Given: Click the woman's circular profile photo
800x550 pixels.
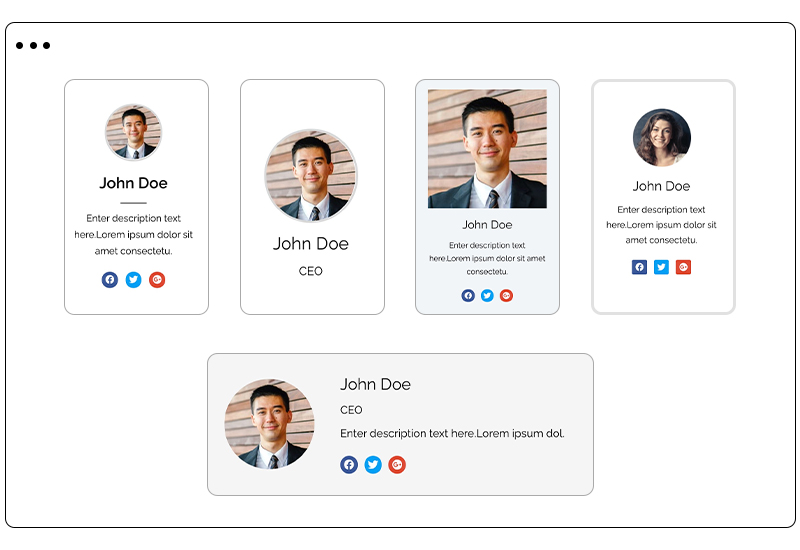Looking at the screenshot, I should click(662, 138).
